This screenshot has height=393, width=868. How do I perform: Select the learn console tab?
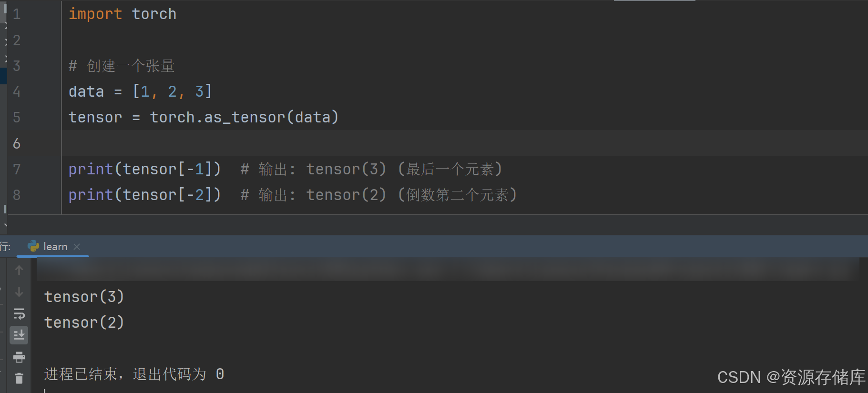[x=55, y=246]
